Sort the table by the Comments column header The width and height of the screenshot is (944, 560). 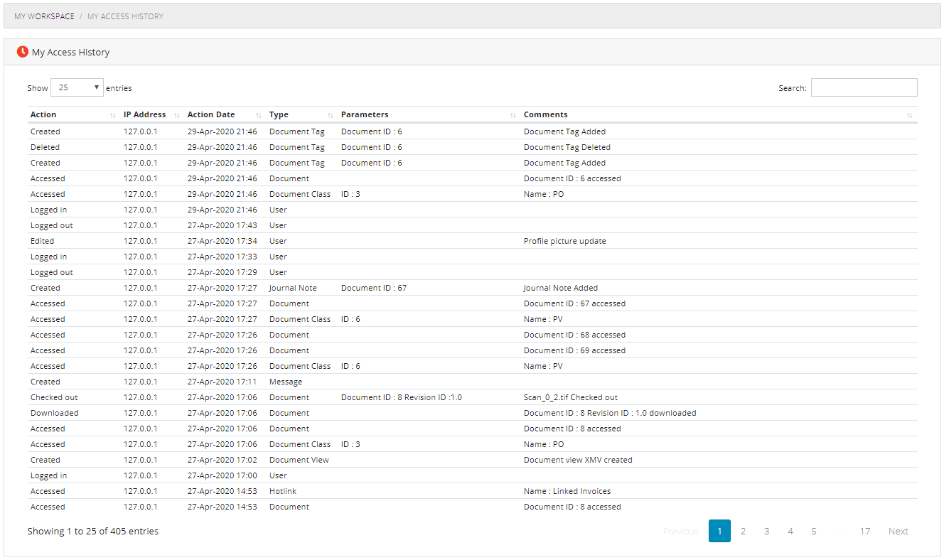(x=545, y=114)
